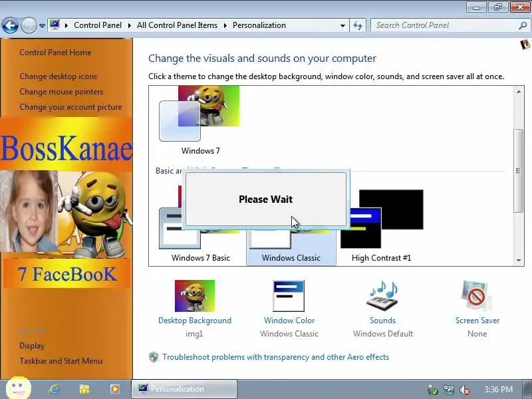Expand arrow after All Control Panel Items
Viewport: 532px width, 399px height.
click(x=225, y=25)
